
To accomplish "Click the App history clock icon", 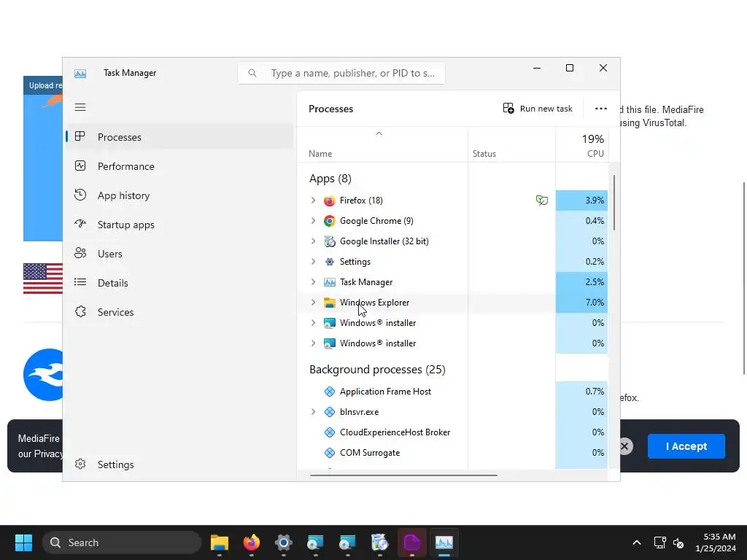I will pyautogui.click(x=80, y=195).
